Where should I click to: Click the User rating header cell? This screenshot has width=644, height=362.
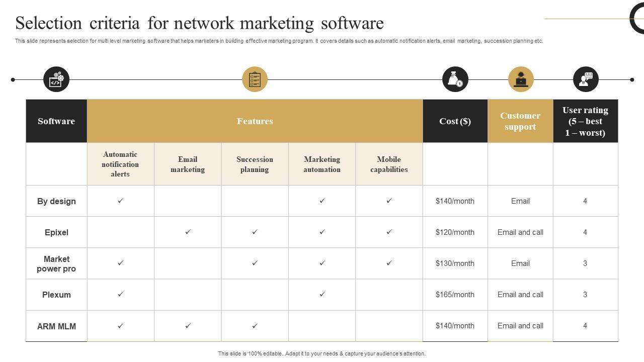(x=585, y=121)
